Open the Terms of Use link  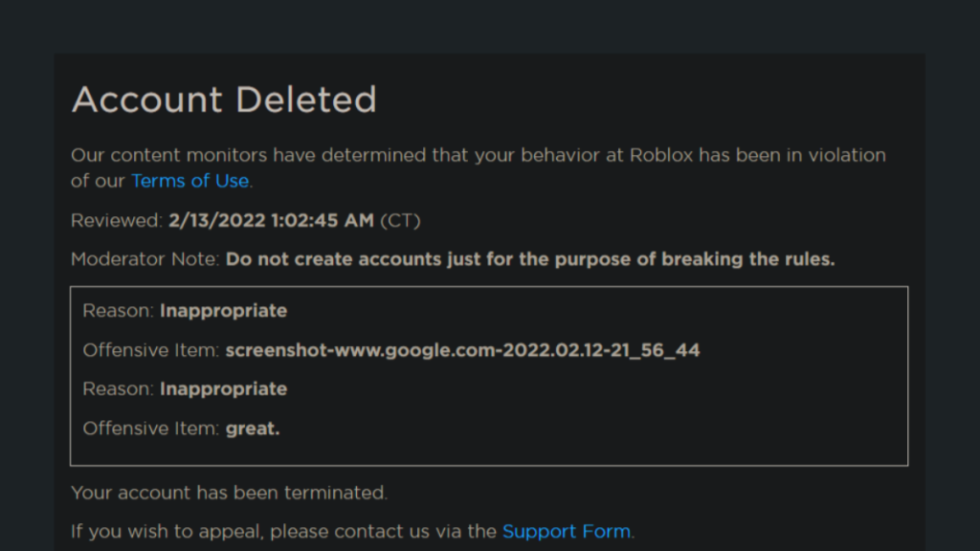[189, 181]
